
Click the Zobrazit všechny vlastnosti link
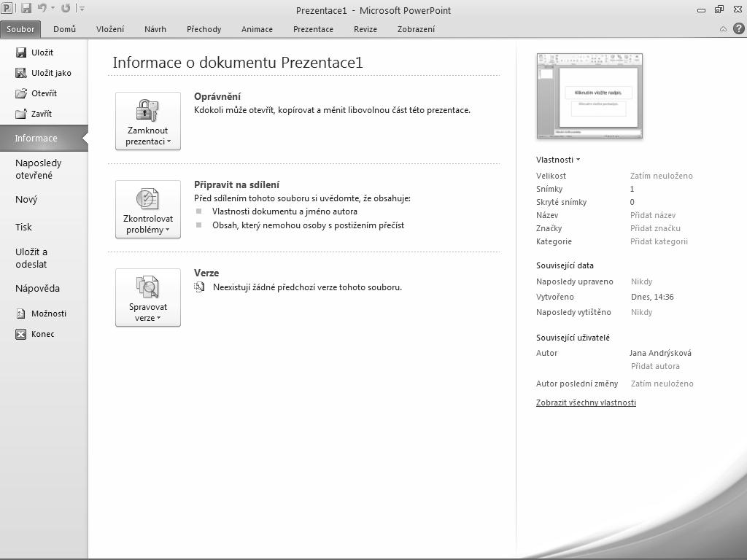coord(586,402)
